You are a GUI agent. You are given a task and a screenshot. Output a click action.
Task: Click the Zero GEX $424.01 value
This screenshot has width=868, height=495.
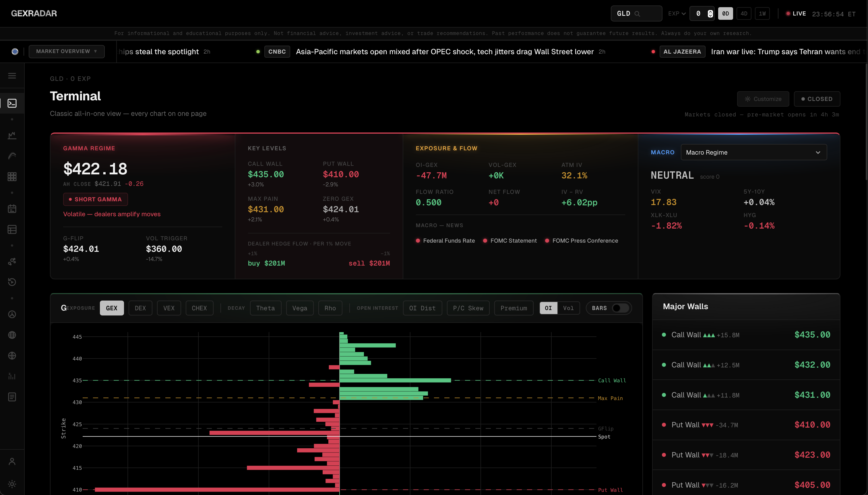[x=341, y=209]
